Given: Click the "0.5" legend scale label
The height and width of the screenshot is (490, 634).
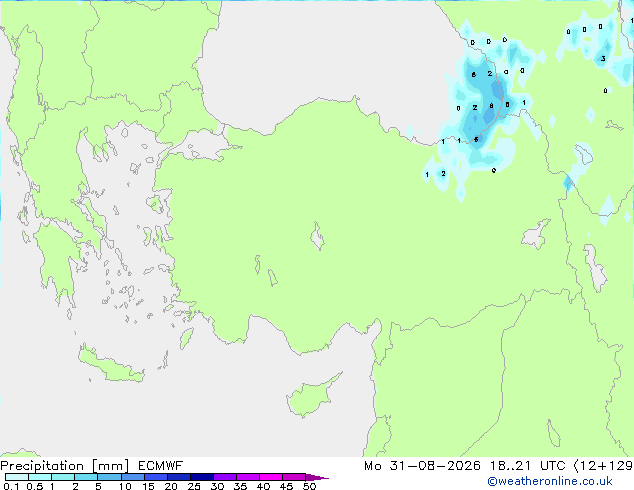Looking at the screenshot, I should [34, 486].
